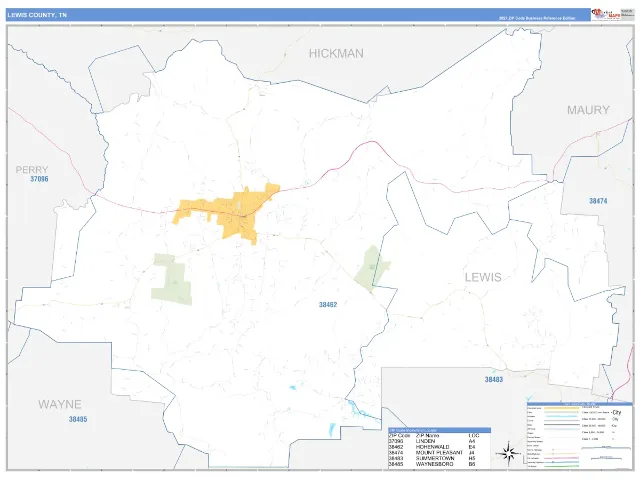The width and height of the screenshot is (640, 480).
Task: Click the 'ZIP Code' column header
Action: pyautogui.click(x=399, y=436)
